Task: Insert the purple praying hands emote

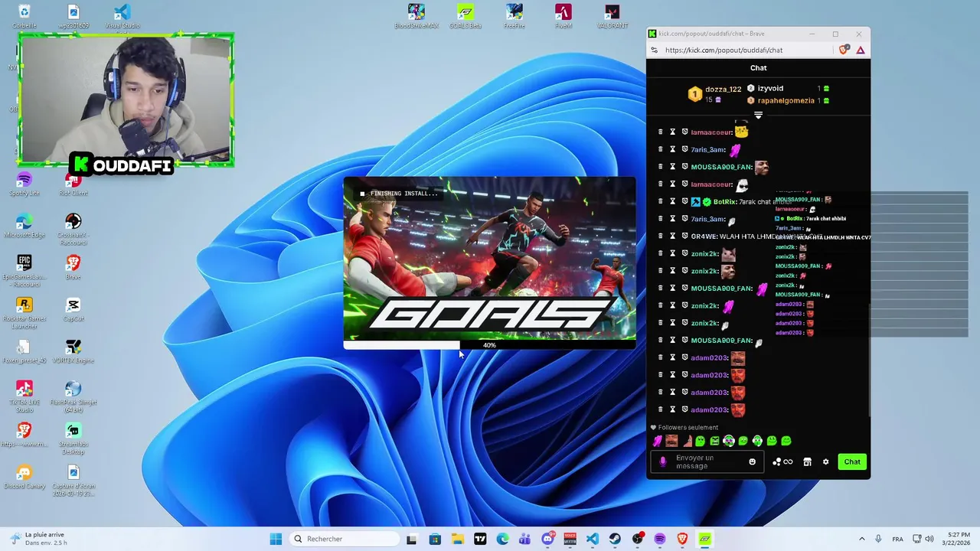Action: pyautogui.click(x=657, y=441)
